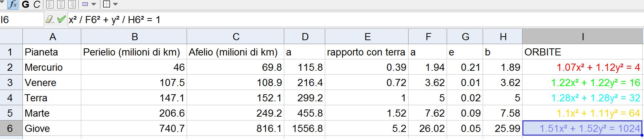Toggle the fx formula bar button
The image size is (644, 139).
pos(13,4)
